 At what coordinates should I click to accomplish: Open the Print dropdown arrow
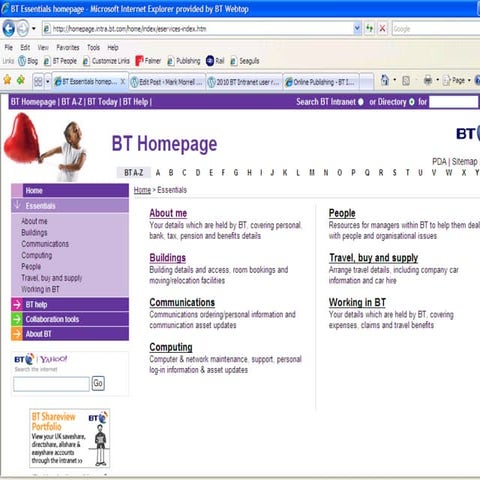pyautogui.click(x=437, y=80)
